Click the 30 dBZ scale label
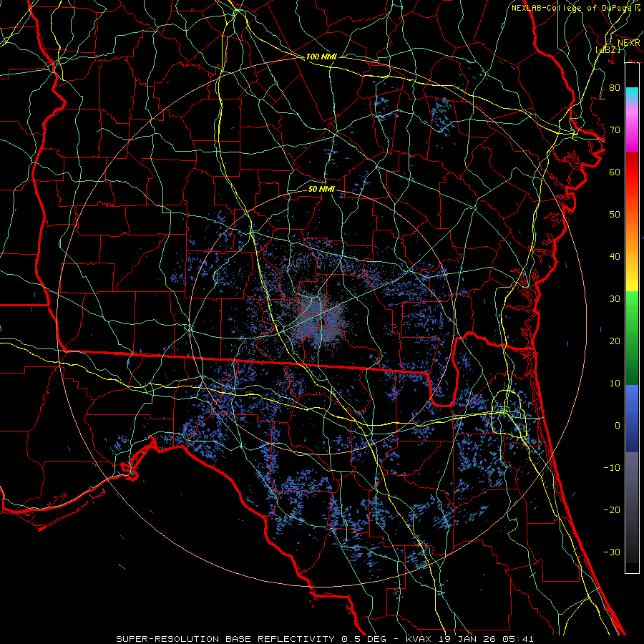 click(x=615, y=299)
